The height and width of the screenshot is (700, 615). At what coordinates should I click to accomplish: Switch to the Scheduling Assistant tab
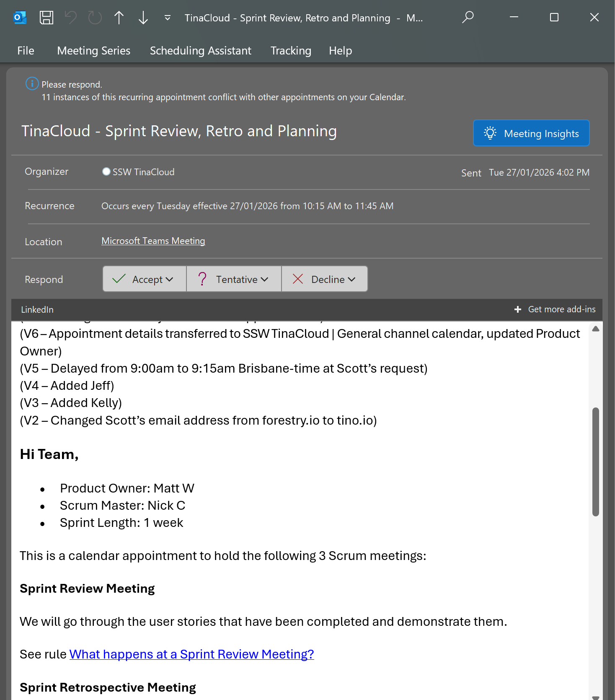[200, 51]
